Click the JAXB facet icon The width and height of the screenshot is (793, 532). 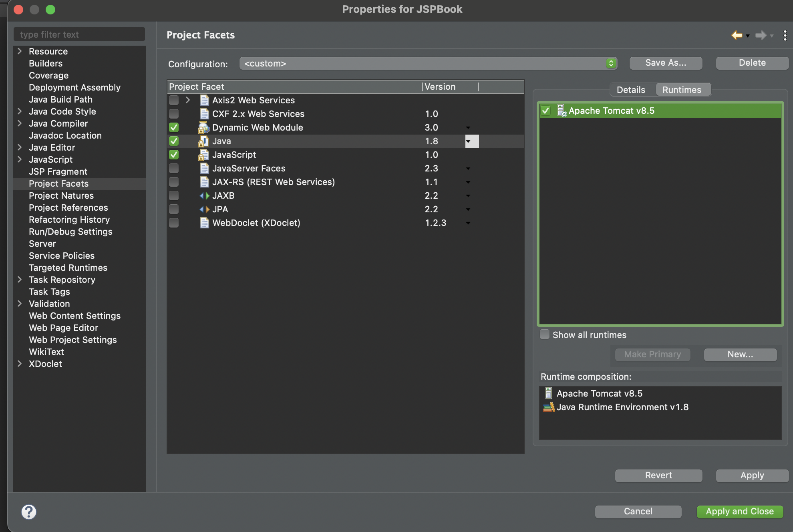[204, 196]
